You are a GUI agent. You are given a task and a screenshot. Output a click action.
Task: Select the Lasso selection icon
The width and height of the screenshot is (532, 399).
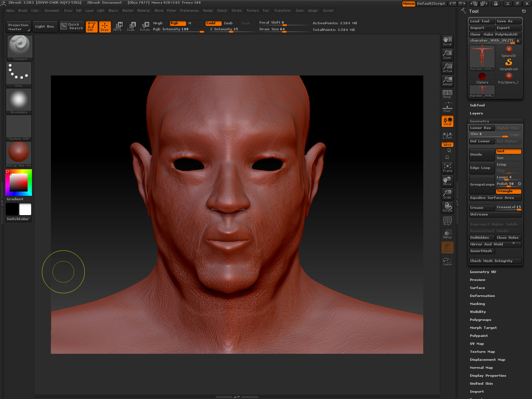coord(447,261)
